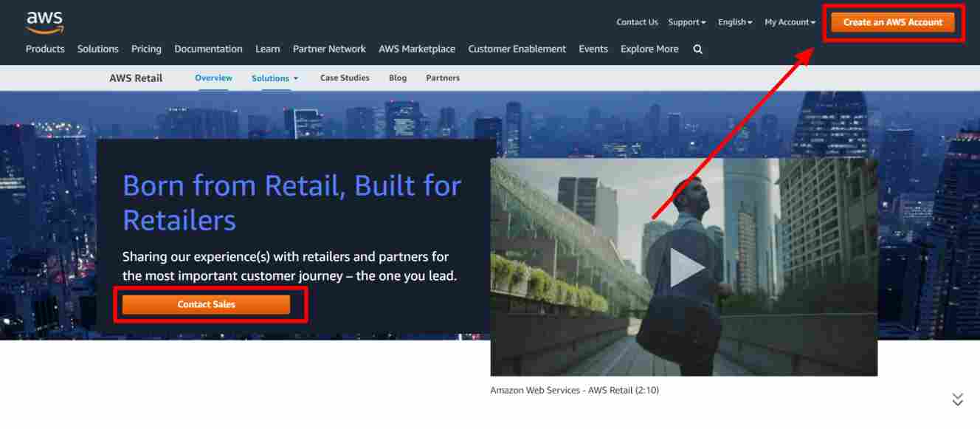Click the AWS logo
The width and height of the screenshot is (980, 429).
click(x=45, y=22)
